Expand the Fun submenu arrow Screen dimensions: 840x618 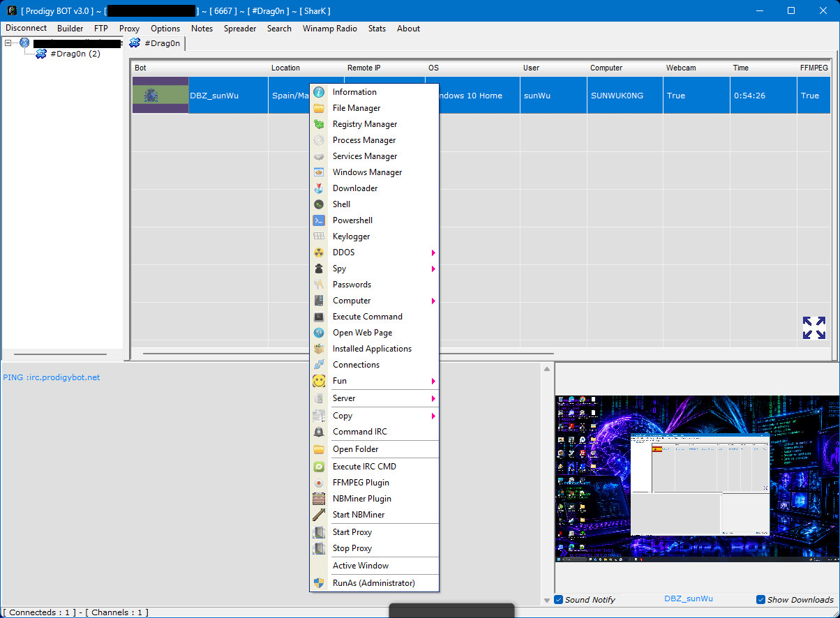pos(433,381)
